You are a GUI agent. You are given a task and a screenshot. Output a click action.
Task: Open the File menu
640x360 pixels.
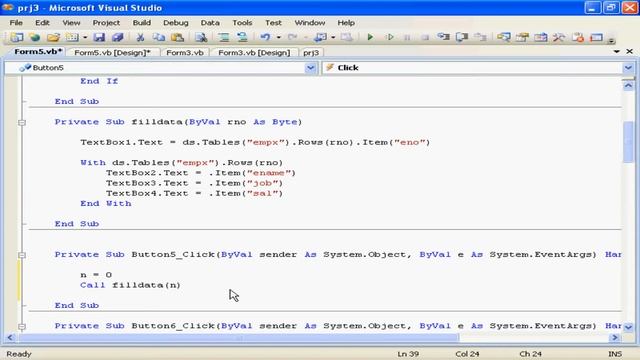16,23
